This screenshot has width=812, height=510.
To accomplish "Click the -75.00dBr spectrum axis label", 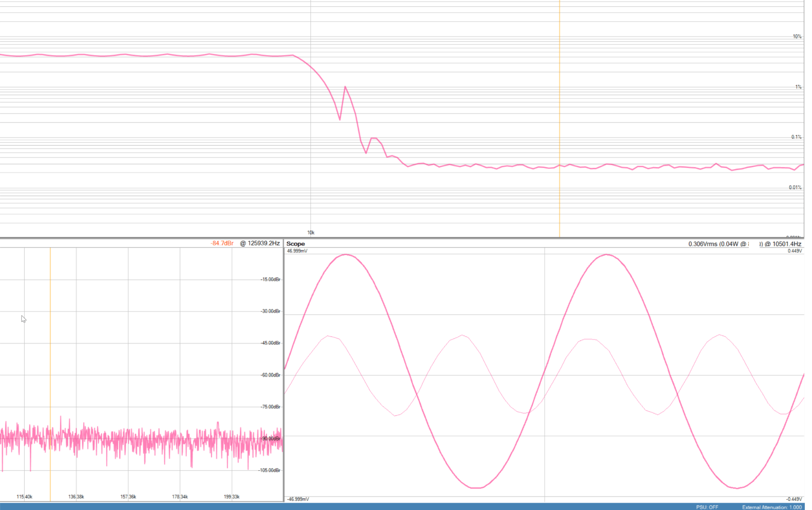I will [270, 407].
